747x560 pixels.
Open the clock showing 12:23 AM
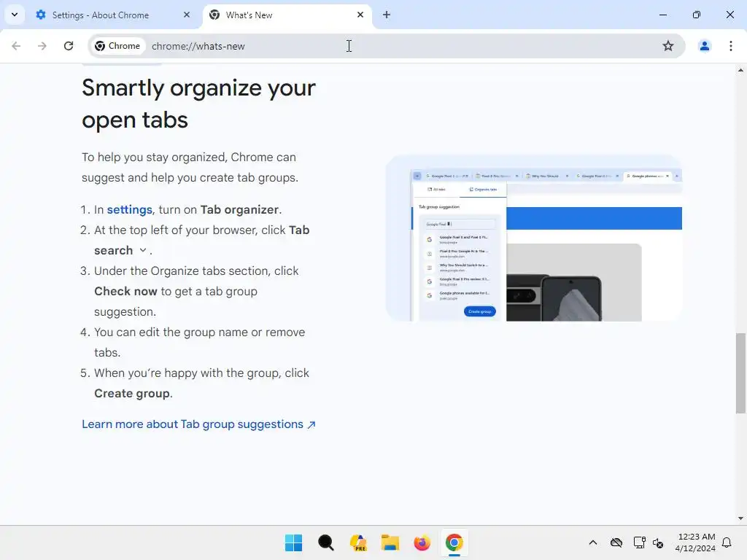(x=695, y=542)
